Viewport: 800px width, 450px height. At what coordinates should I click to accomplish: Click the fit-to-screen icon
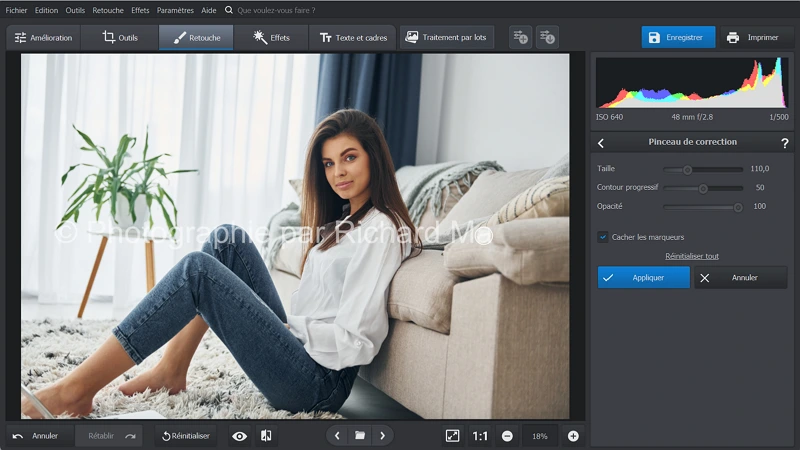(x=452, y=436)
